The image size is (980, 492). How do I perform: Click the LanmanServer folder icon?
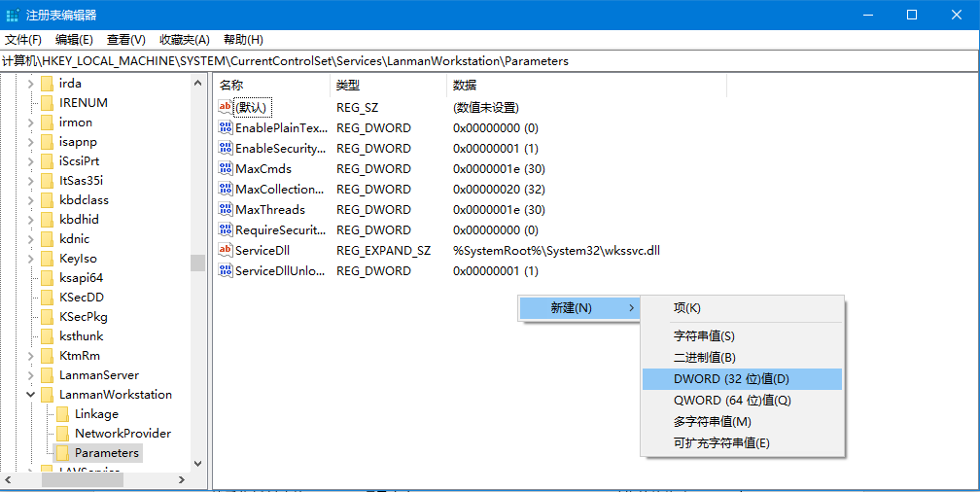(x=47, y=375)
